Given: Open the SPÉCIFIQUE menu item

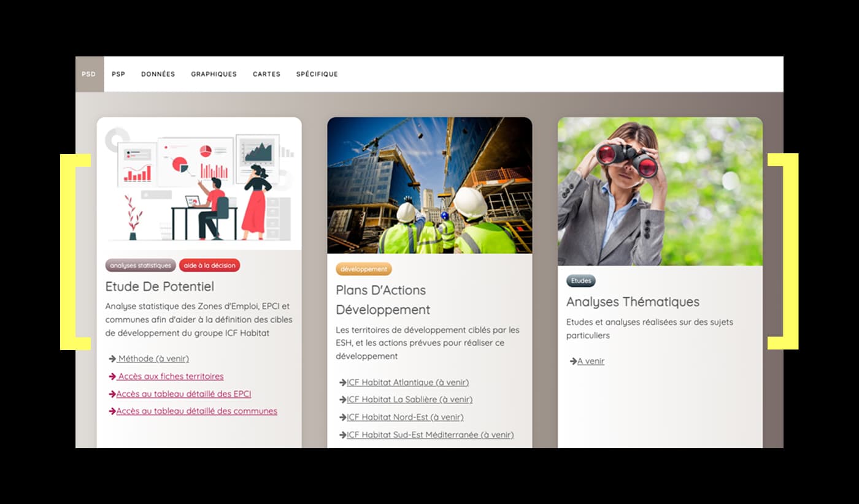Looking at the screenshot, I should 317,74.
